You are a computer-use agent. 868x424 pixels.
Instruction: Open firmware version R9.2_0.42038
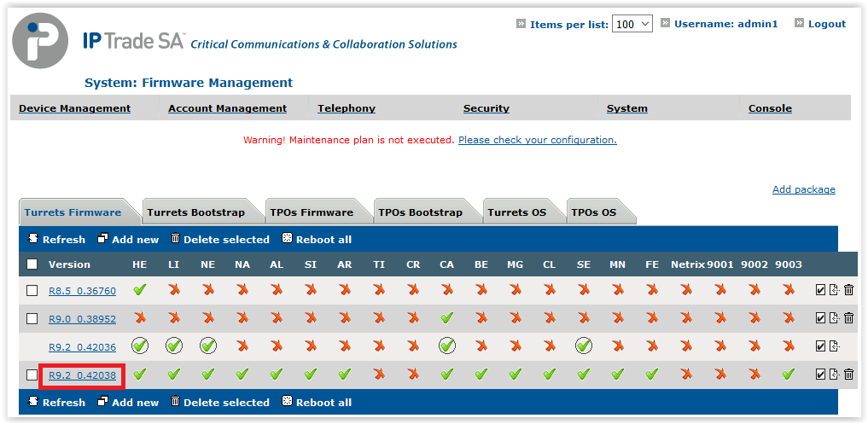point(83,376)
